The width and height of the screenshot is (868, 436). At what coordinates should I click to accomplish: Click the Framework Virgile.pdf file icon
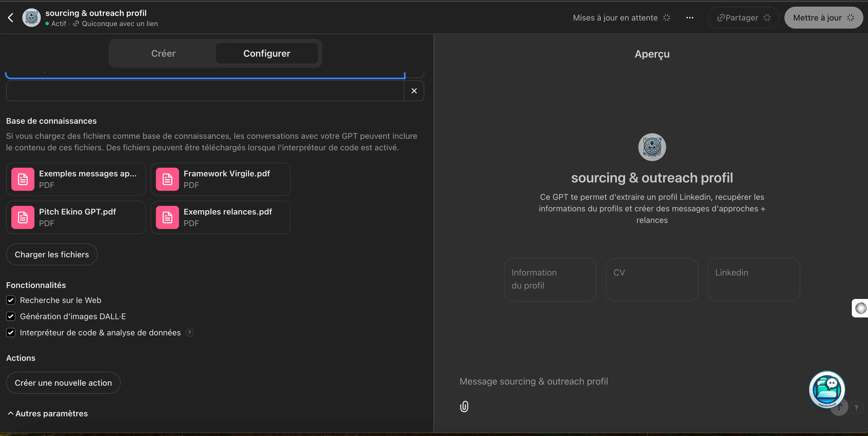167,179
